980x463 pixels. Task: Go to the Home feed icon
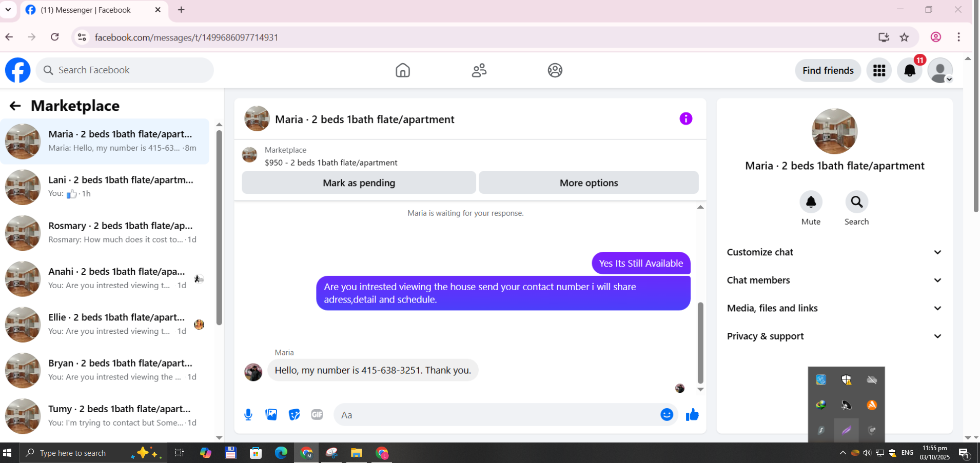[403, 70]
